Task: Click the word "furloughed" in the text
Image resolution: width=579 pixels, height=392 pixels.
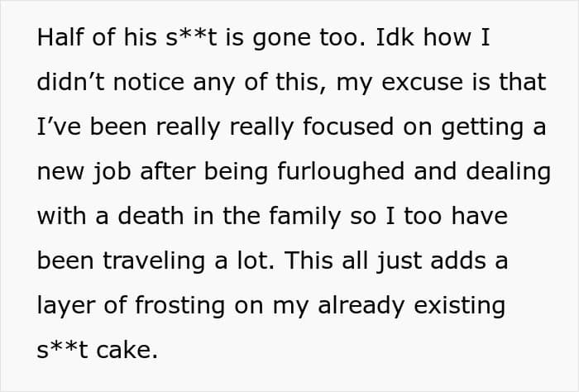Action: click(341, 173)
